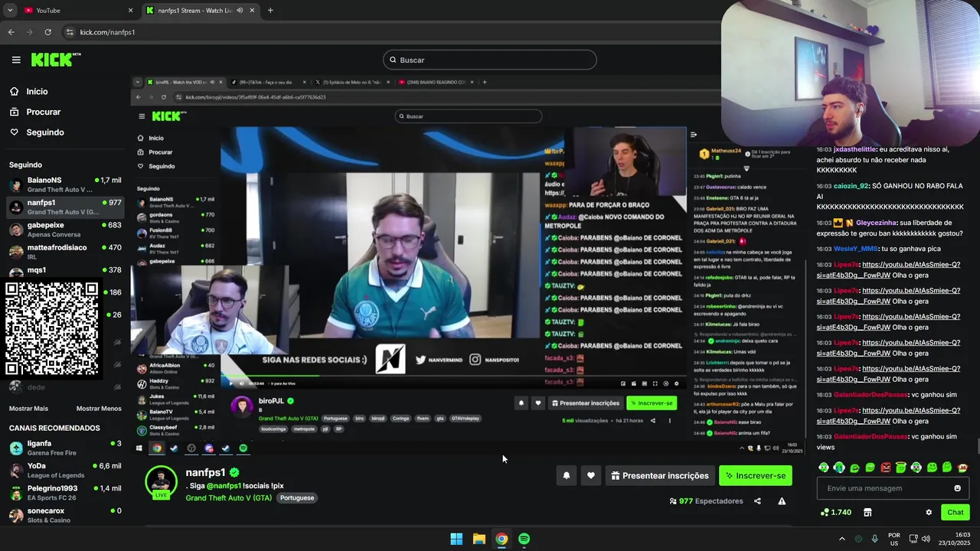980x551 pixels.
Task: Open File Explorer from taskbar
Action: pos(479,539)
